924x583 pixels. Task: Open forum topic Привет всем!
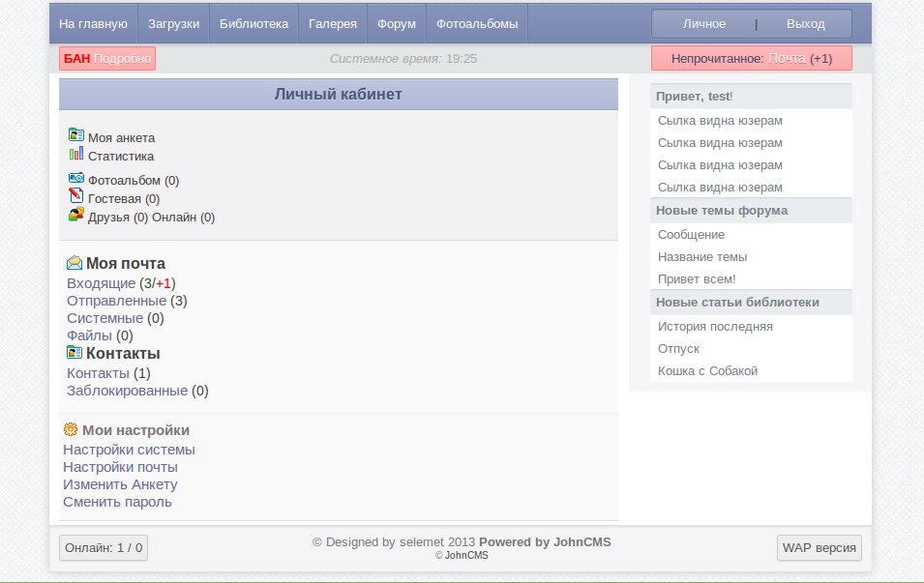point(697,279)
